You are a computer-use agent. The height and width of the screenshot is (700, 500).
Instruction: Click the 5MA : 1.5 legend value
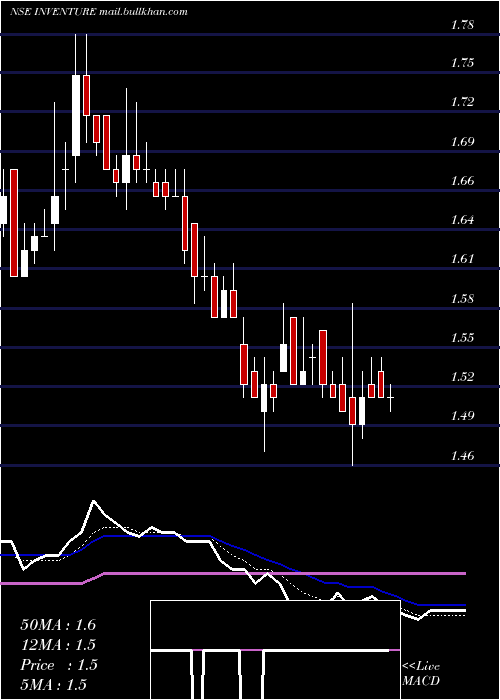click(53, 685)
